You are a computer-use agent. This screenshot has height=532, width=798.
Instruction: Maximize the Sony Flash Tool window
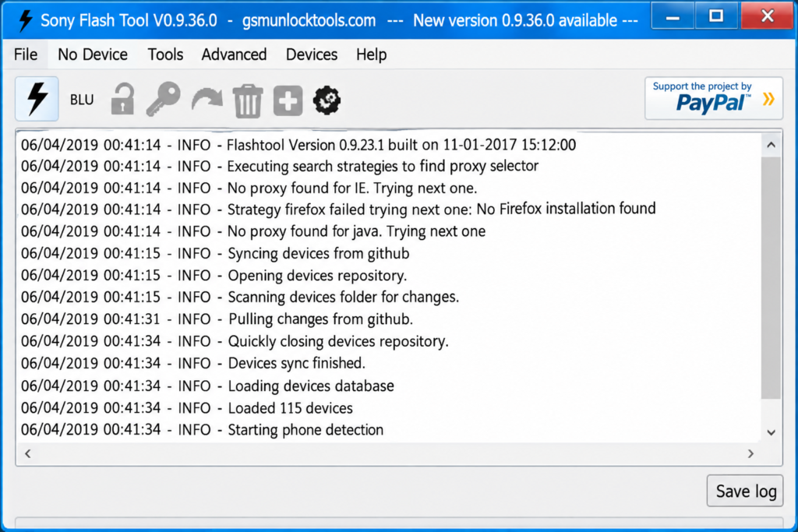[x=716, y=16]
